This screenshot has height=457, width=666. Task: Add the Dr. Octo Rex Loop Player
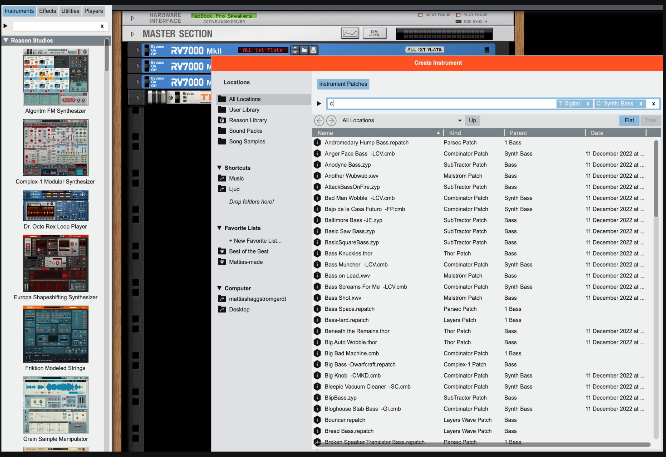click(x=56, y=206)
